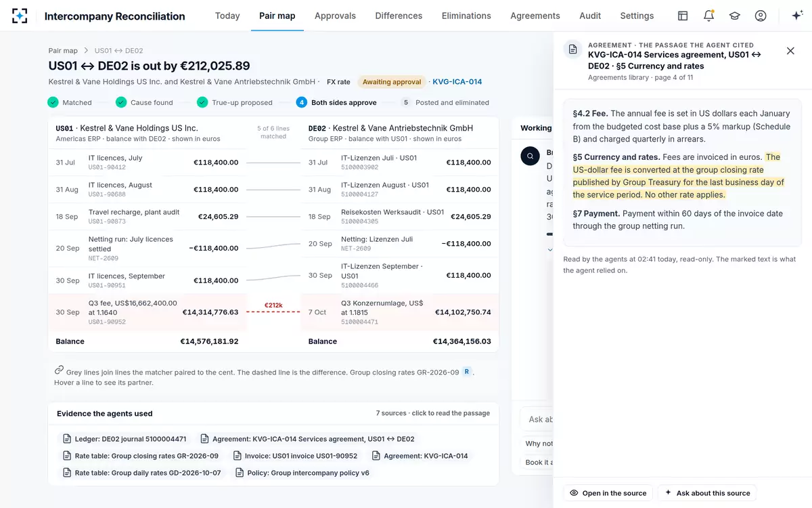Click the Q3 fee US$16,662,400.00 line
Viewport: 812px width, 508px height.
(x=147, y=312)
